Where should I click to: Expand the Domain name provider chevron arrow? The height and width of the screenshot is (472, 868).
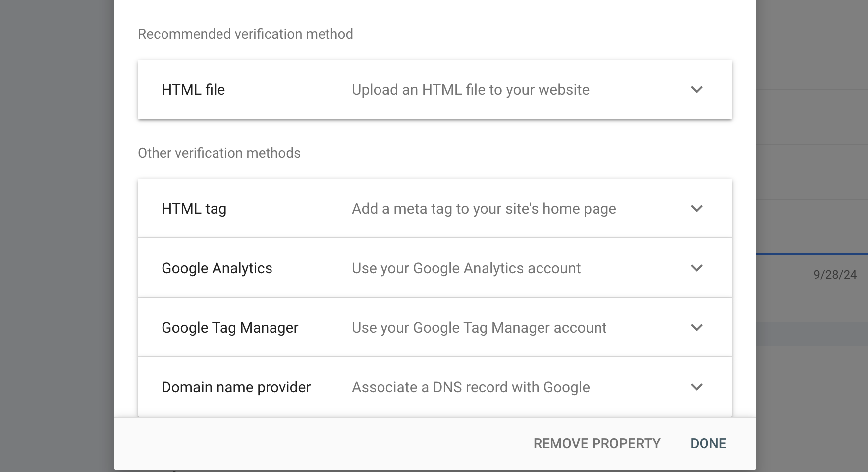(697, 387)
